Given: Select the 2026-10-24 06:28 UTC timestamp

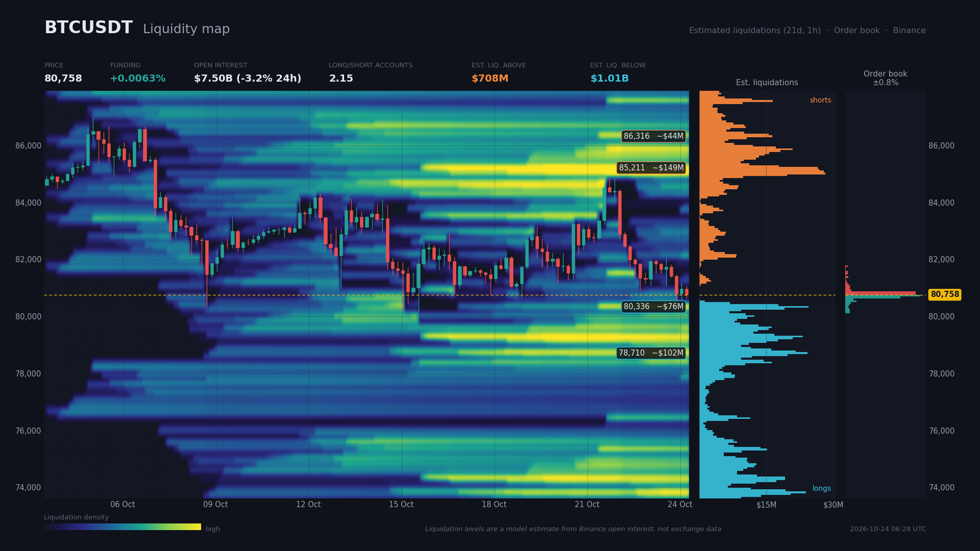Looking at the screenshot, I should (x=888, y=529).
